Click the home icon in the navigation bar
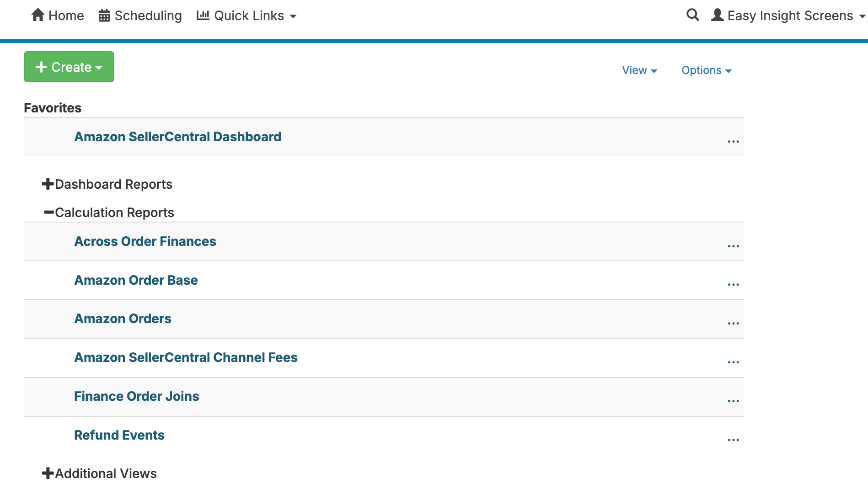The height and width of the screenshot is (494, 868). [x=38, y=15]
